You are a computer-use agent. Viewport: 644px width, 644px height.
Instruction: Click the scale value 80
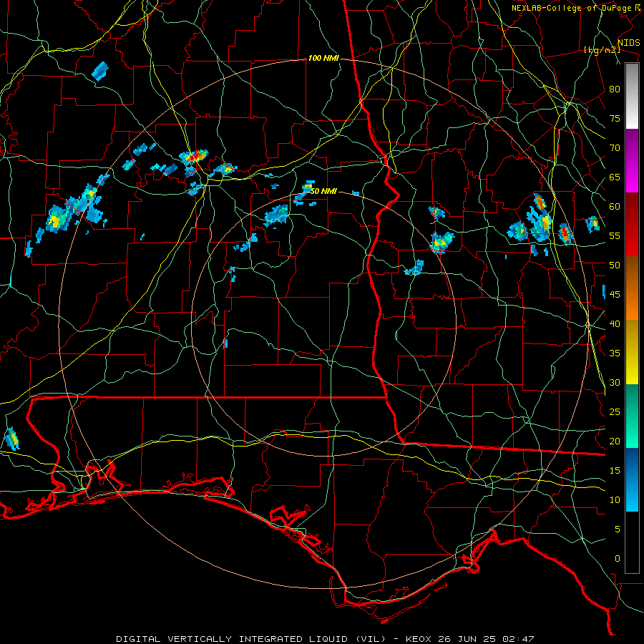pyautogui.click(x=615, y=89)
